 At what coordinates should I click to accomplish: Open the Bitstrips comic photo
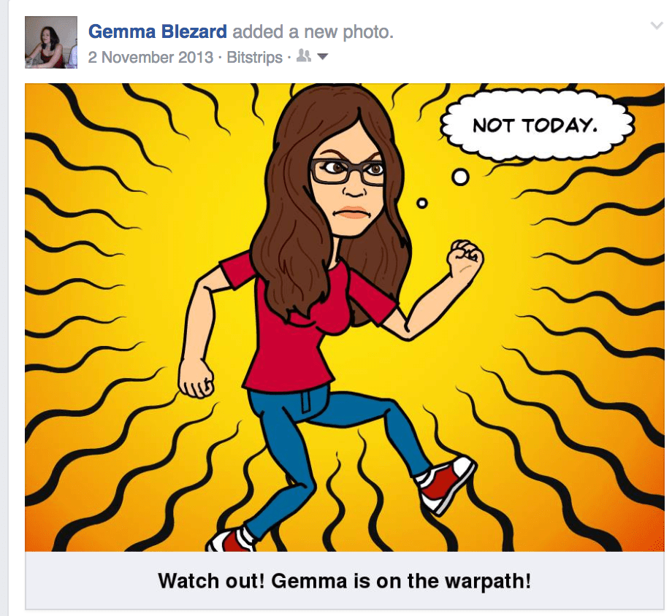coord(345,317)
